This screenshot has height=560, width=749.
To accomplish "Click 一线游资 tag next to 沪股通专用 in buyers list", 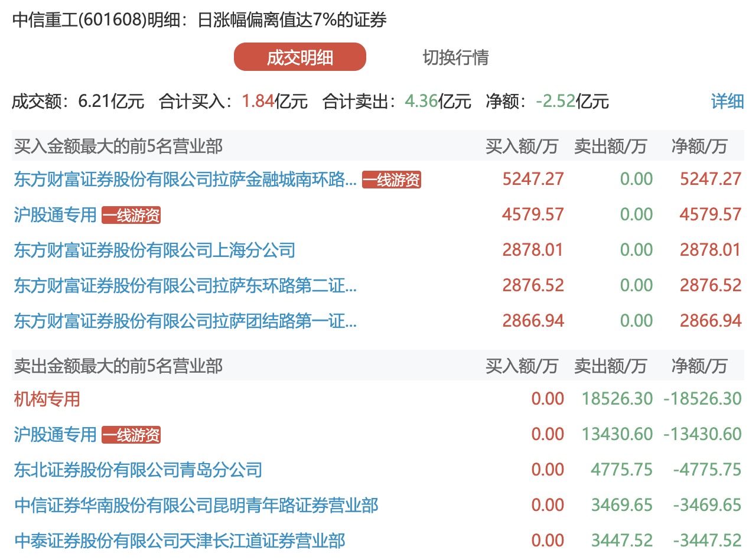I will coord(131,216).
